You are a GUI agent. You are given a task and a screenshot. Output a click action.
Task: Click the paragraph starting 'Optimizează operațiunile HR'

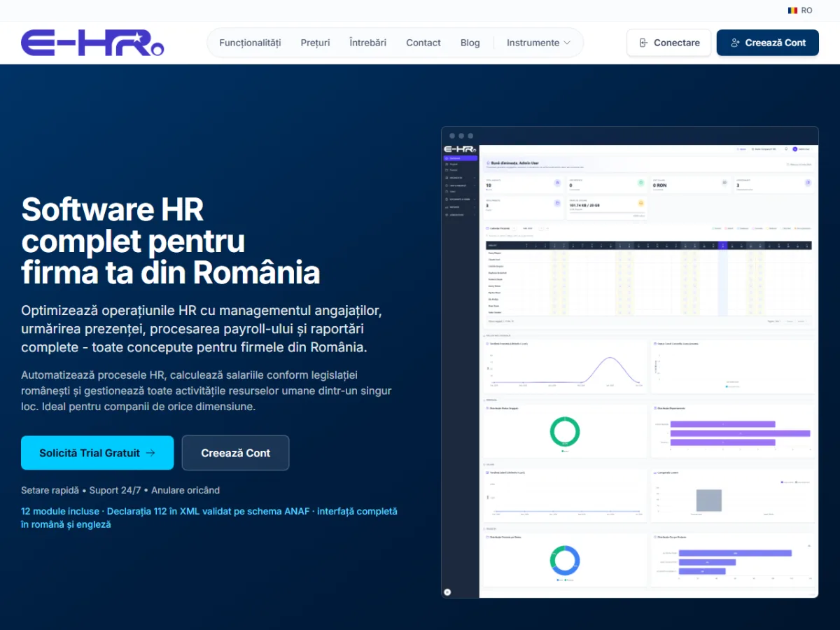point(202,328)
